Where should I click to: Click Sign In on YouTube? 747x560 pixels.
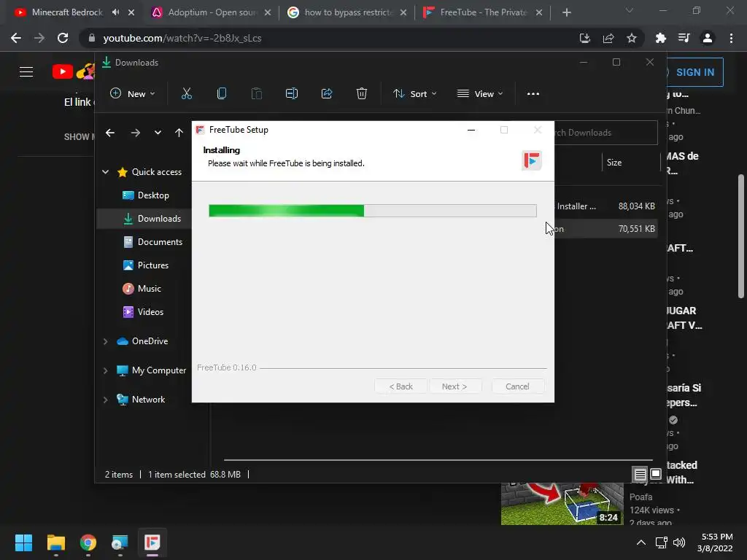[x=694, y=72]
